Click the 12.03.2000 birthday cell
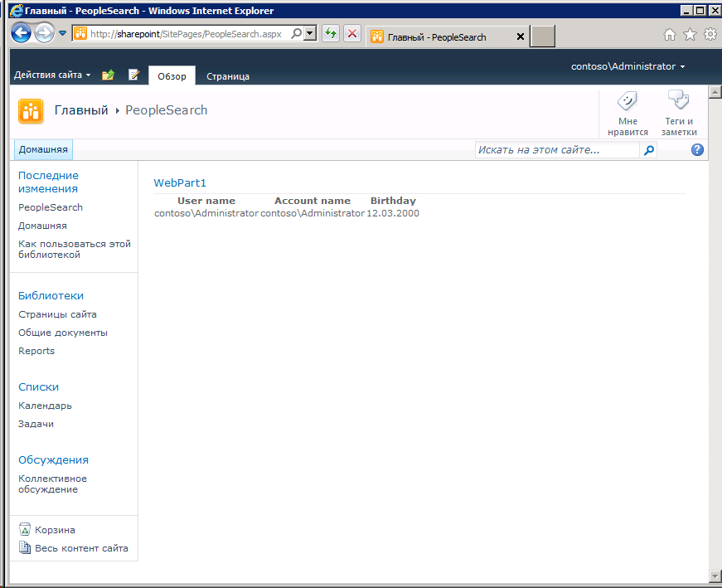722x588 pixels. [393, 213]
